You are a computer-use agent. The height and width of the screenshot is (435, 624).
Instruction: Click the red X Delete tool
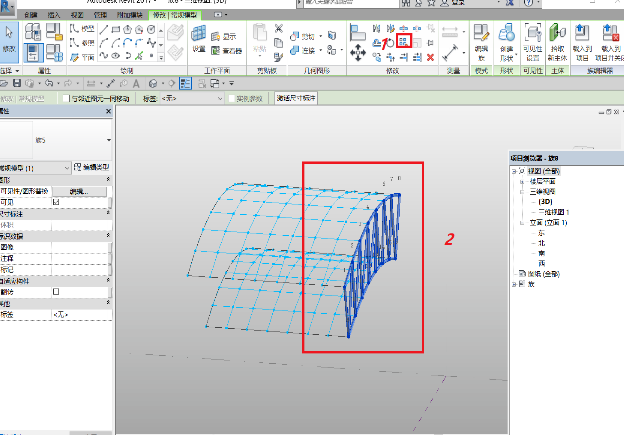click(x=430, y=58)
